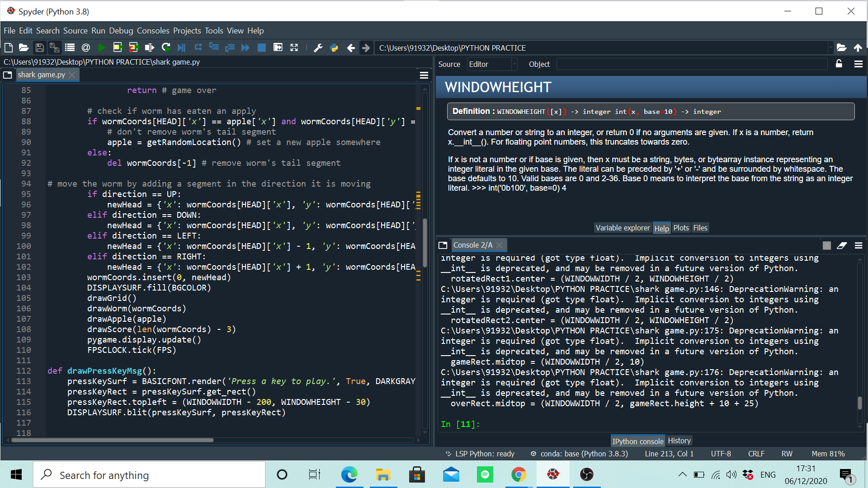
Task: Expand the working directory path dropdown
Action: tap(830, 47)
